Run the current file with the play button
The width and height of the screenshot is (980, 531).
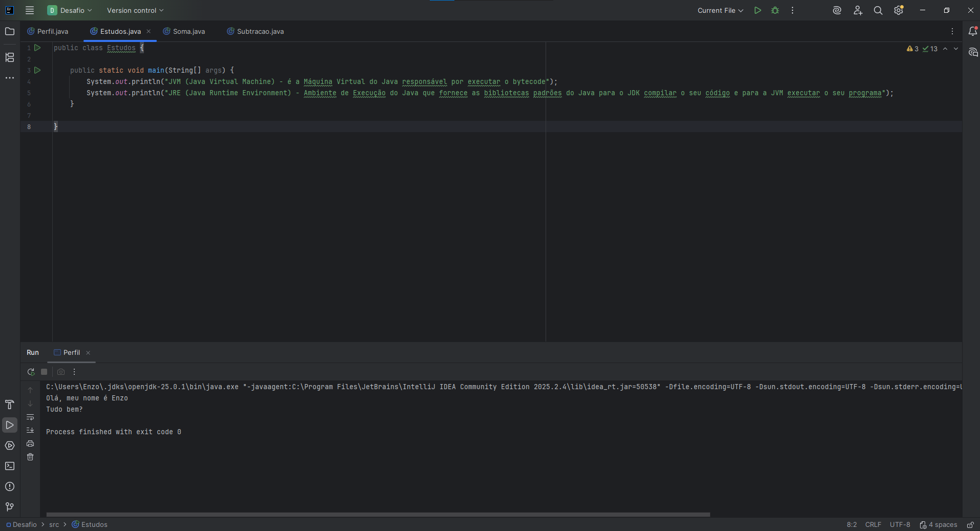(758, 10)
